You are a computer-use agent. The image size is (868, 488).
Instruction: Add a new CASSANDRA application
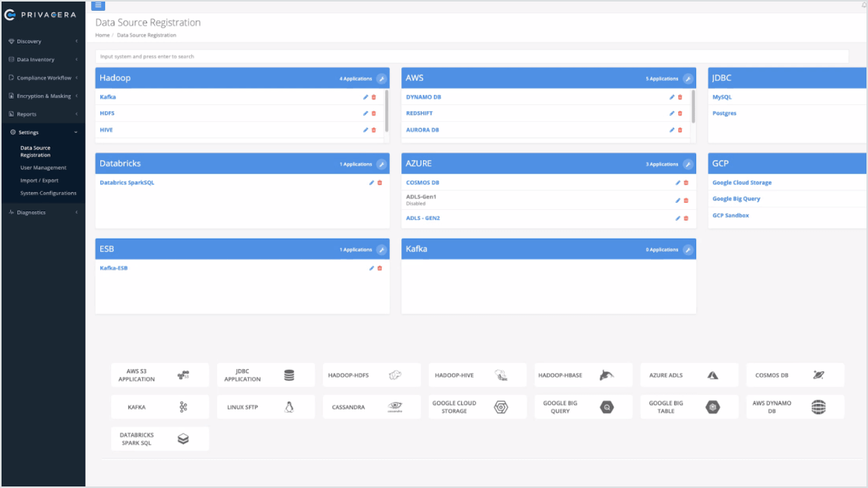pyautogui.click(x=371, y=406)
